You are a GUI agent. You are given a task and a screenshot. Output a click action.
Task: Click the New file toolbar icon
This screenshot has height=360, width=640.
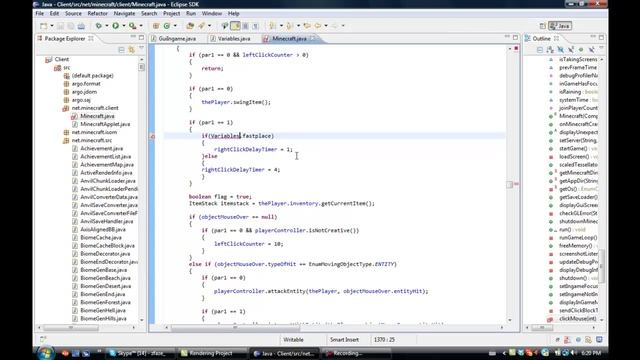click(x=43, y=26)
